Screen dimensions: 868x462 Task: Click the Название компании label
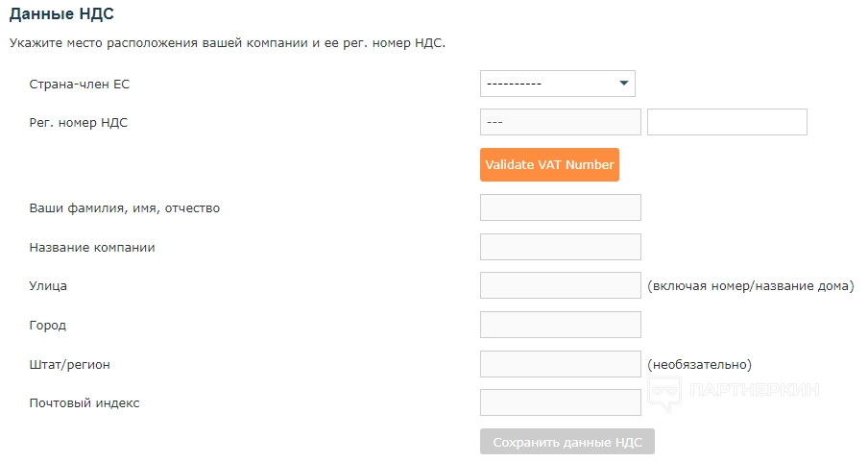click(92, 247)
